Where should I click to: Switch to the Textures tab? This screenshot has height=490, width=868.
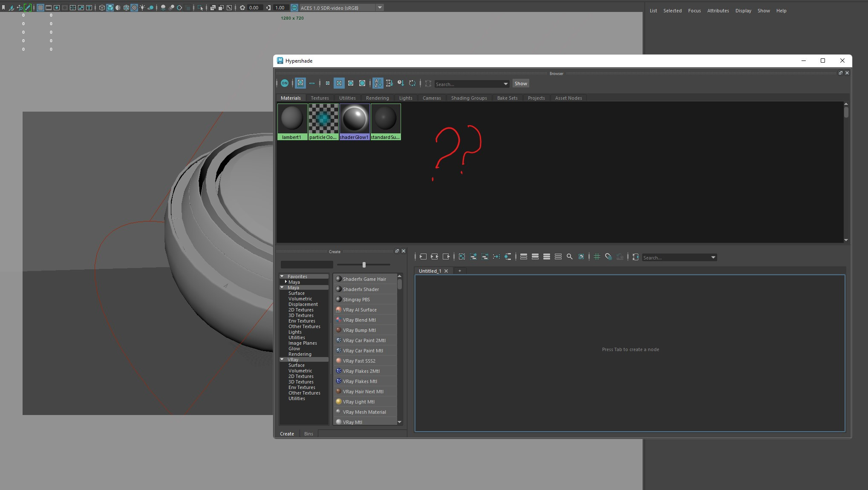(x=320, y=98)
